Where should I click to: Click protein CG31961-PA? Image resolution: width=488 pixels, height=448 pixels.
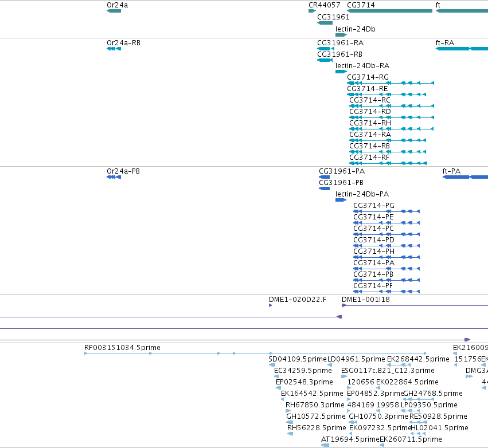325,177
